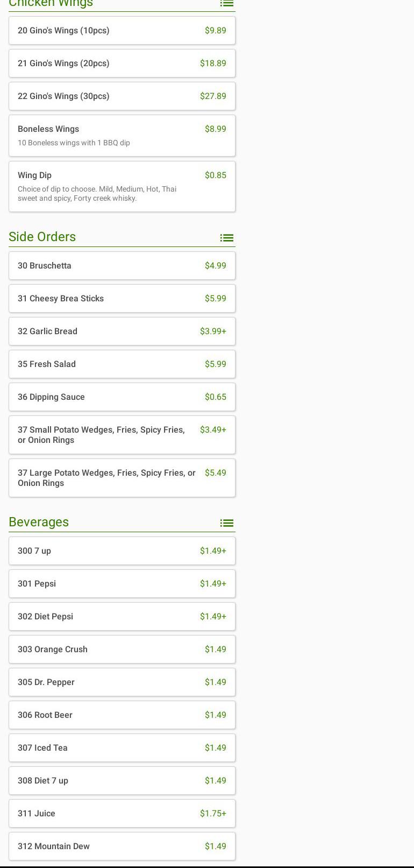
Task: Select 30 Bruschetta side order
Action: [x=122, y=265]
